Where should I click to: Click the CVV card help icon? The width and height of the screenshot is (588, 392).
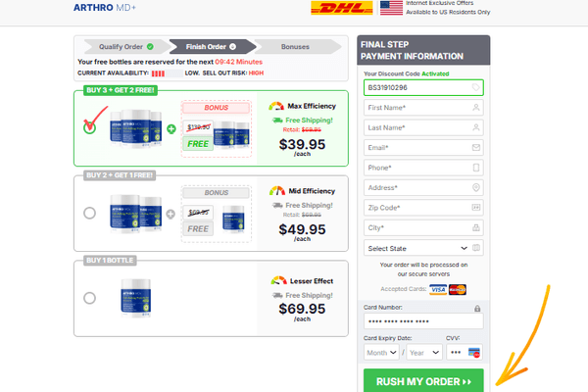(474, 353)
